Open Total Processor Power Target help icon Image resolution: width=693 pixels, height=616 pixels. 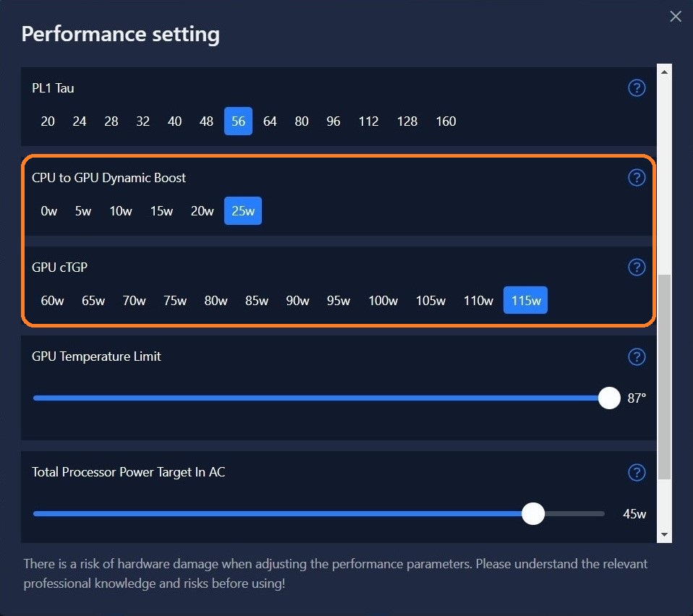coord(637,472)
